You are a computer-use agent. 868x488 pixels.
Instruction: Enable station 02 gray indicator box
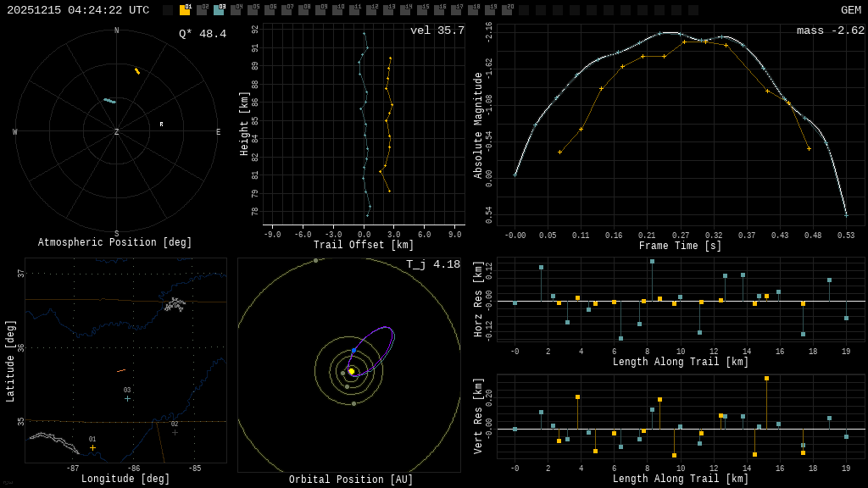click(x=202, y=9)
